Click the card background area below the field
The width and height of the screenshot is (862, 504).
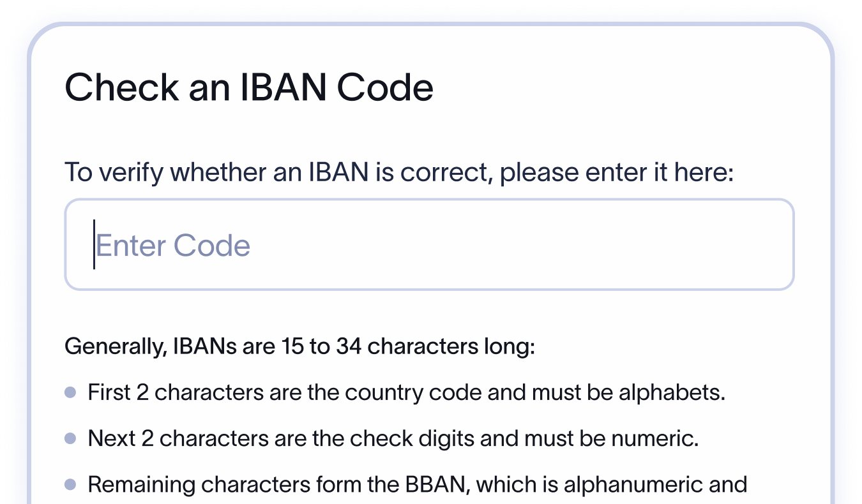tap(428, 313)
